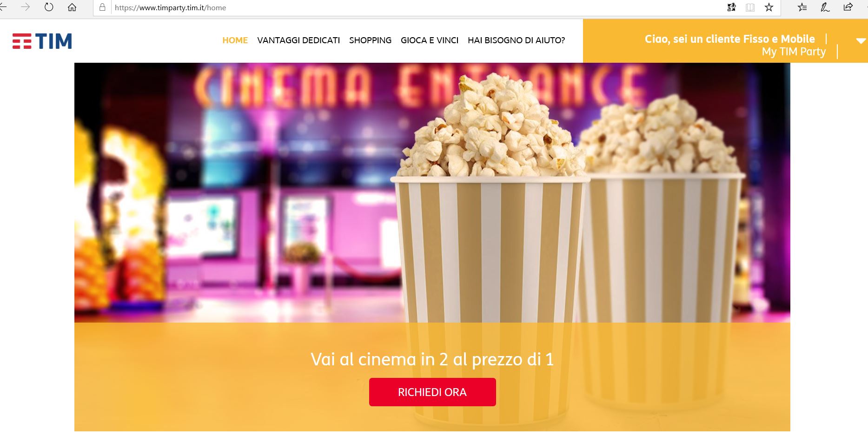This screenshot has width=868, height=436.
Task: Go to GIOCA E VINCI
Action: [430, 40]
